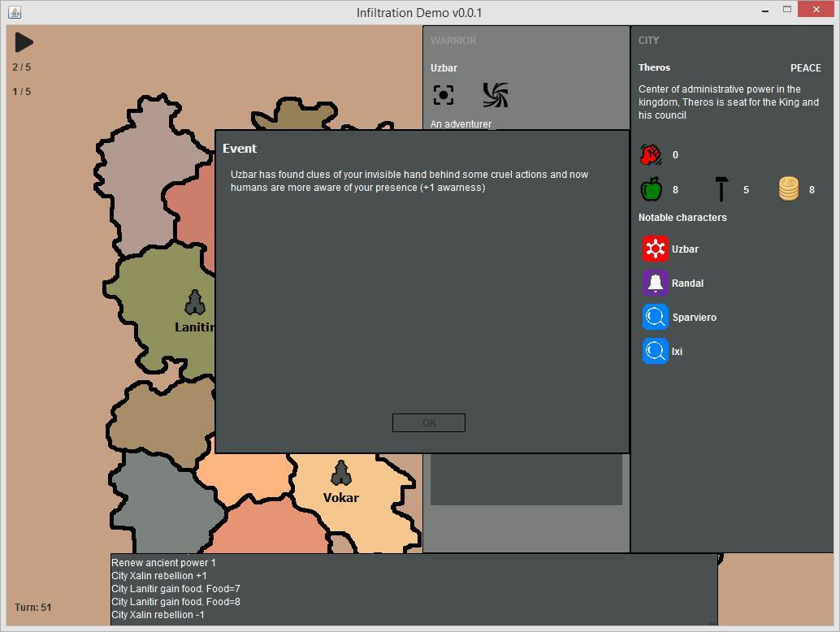Viewport: 840px width, 632px height.
Task: Click the 1 / 5 counter
Action: 22,92
